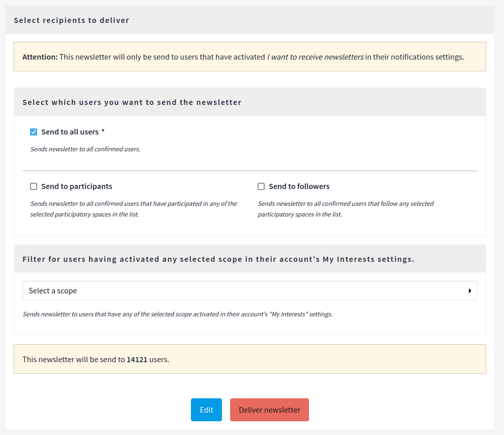The image size is (504, 435).
Task: Click the scope help text below dropdown
Action: click(x=178, y=314)
